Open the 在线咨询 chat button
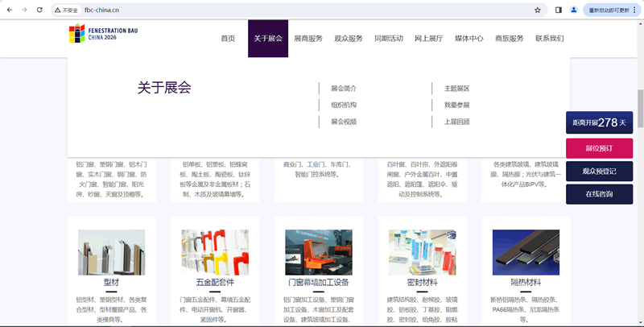This screenshot has height=327, width=644. tap(599, 194)
